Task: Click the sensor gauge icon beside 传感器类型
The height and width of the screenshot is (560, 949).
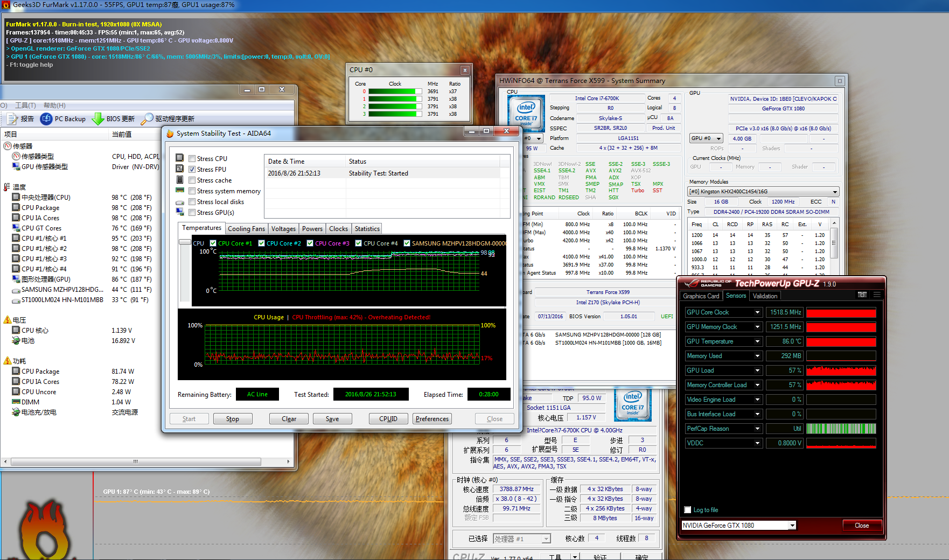Action: pyautogui.click(x=16, y=156)
